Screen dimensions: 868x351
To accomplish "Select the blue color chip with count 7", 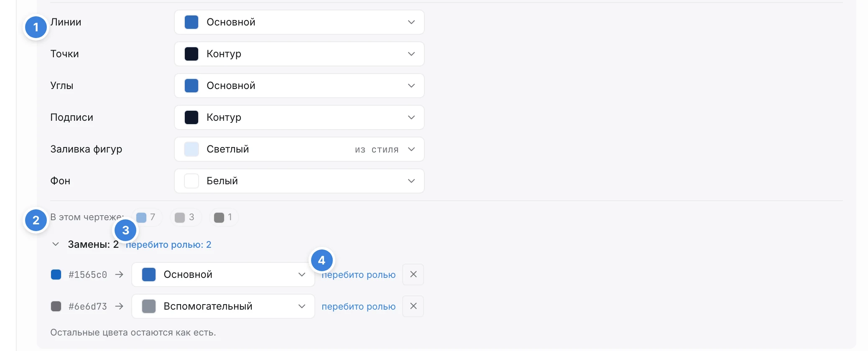I will (146, 217).
